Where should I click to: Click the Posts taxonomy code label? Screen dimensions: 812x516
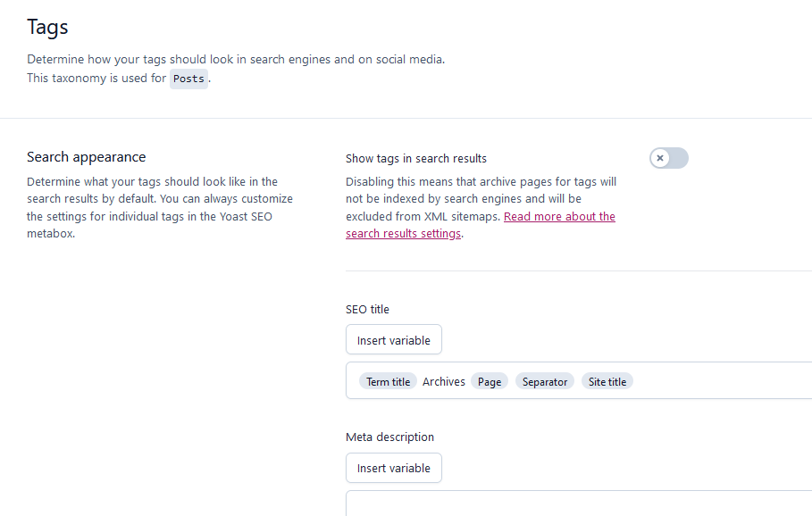click(x=188, y=79)
